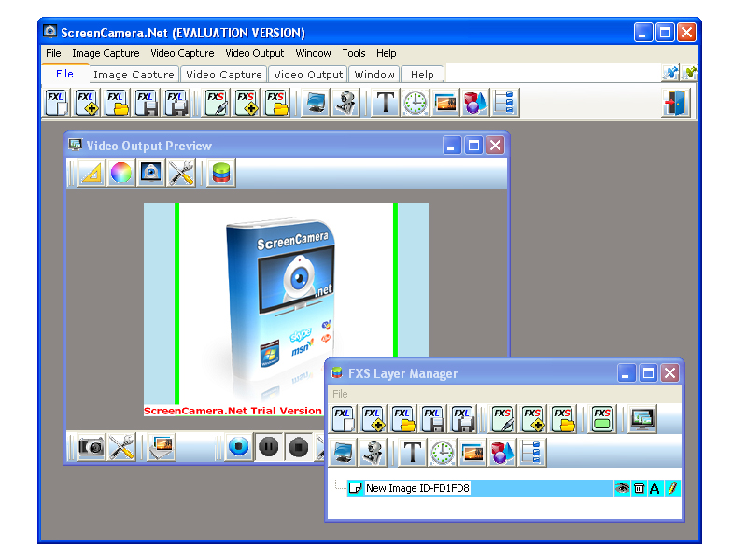Edit New Image layer with the pencil icon
The height and width of the screenshot is (560, 747).
point(672,488)
